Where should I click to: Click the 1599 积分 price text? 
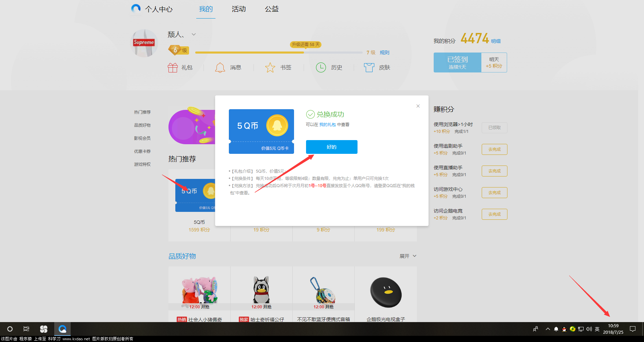199,230
